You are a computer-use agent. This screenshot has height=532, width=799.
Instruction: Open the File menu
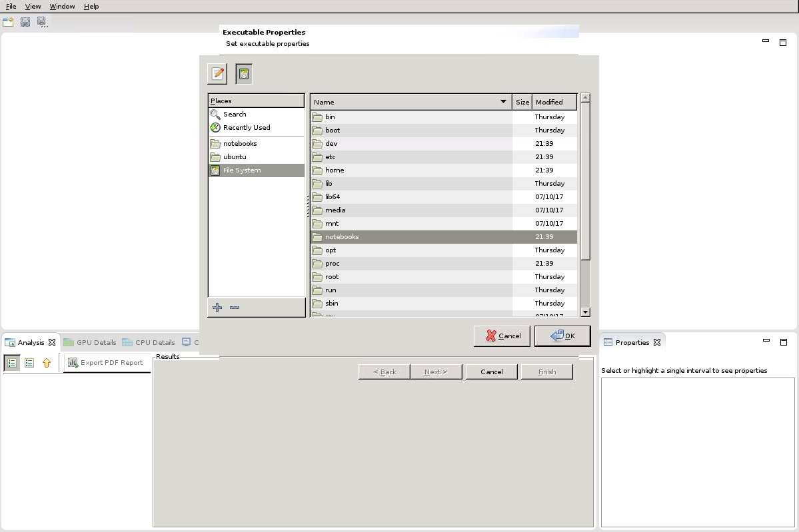[11, 6]
